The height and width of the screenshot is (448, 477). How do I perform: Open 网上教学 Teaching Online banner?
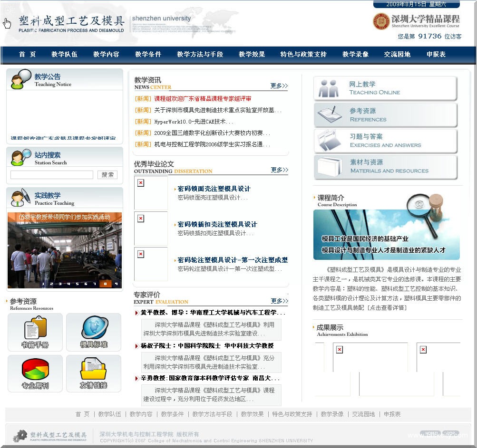click(x=385, y=88)
